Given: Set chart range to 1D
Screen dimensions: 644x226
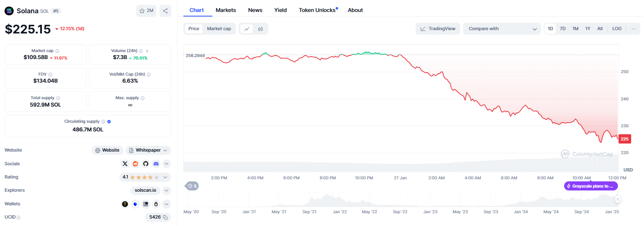Looking at the screenshot, I should pos(550,29).
